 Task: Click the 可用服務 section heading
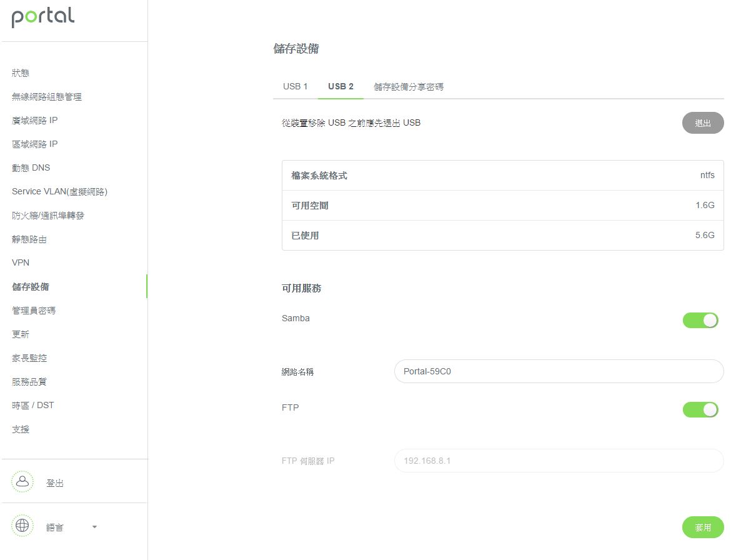(x=301, y=288)
